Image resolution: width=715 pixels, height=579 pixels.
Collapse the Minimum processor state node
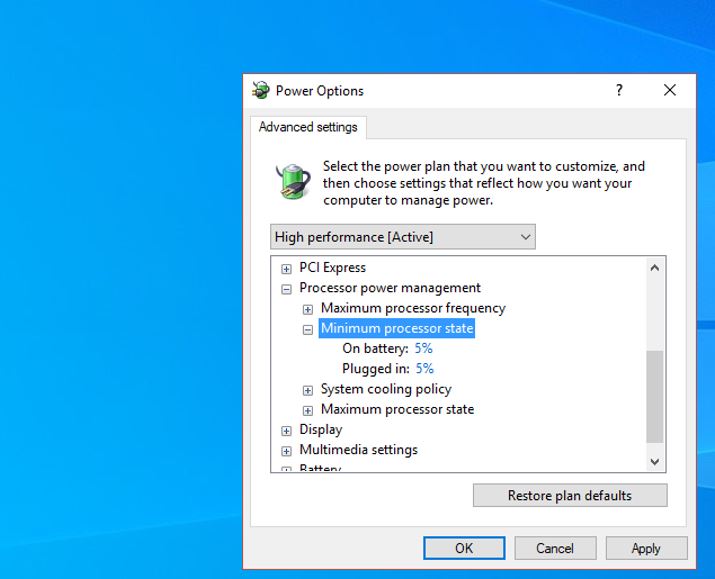[308, 329]
